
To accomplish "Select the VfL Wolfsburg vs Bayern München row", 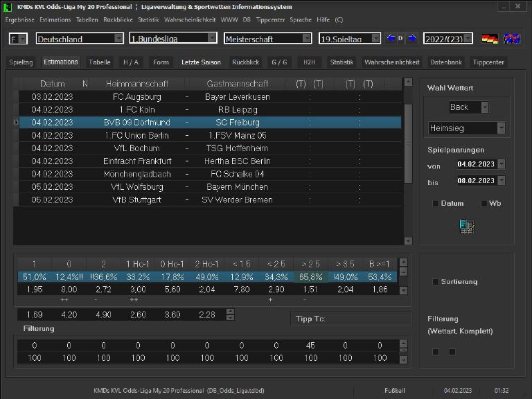I will pyautogui.click(x=211, y=187).
